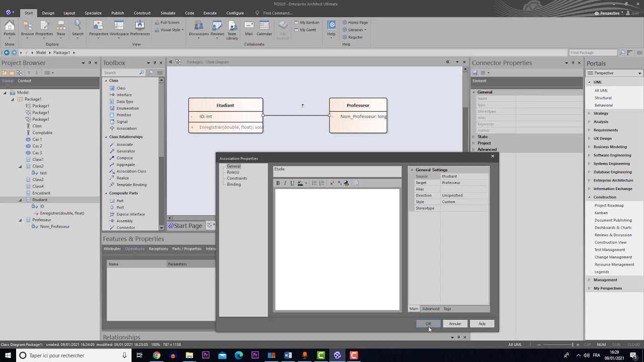The width and height of the screenshot is (644, 362).
Task: Switch to Context tab in Project Browser
Action: pos(24,81)
